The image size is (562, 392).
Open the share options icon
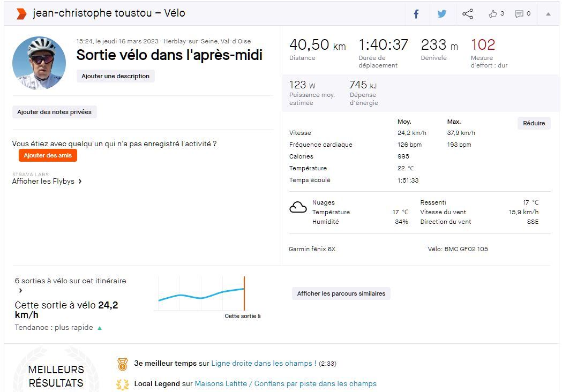[x=468, y=14]
